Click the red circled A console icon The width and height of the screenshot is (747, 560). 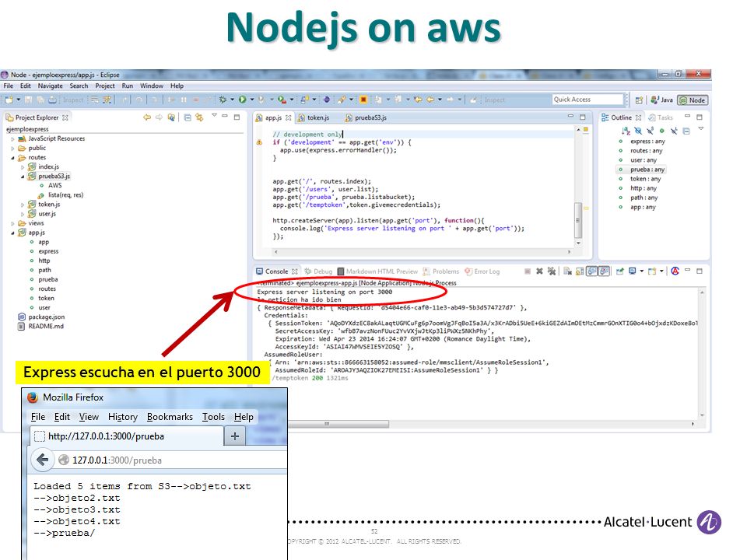pyautogui.click(x=675, y=271)
